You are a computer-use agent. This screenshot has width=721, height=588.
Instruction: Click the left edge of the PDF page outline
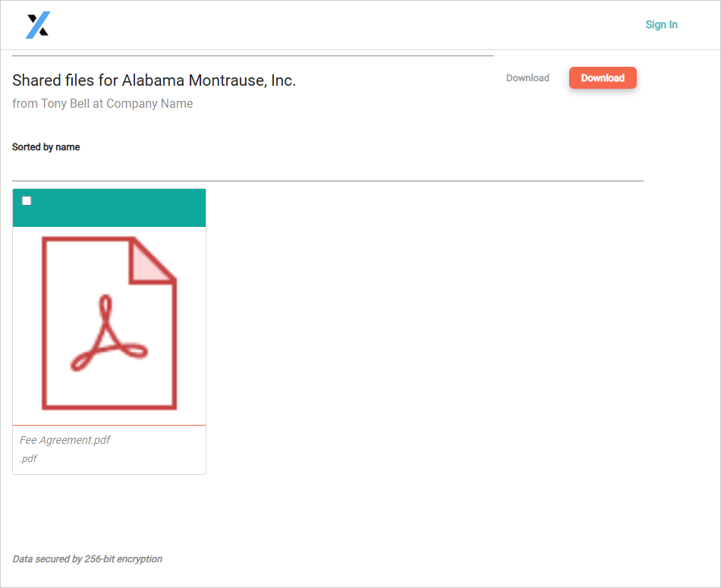click(45, 325)
